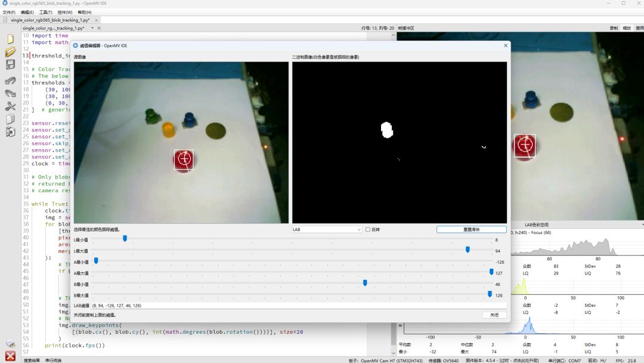This screenshot has height=363, width=644.
Task: Click the Save floppy disk icon
Action: [x=10, y=64]
